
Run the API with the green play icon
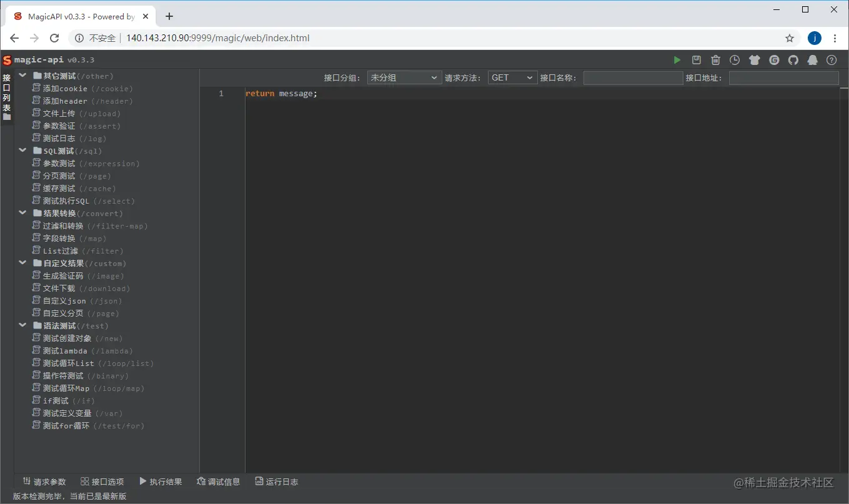coord(677,60)
